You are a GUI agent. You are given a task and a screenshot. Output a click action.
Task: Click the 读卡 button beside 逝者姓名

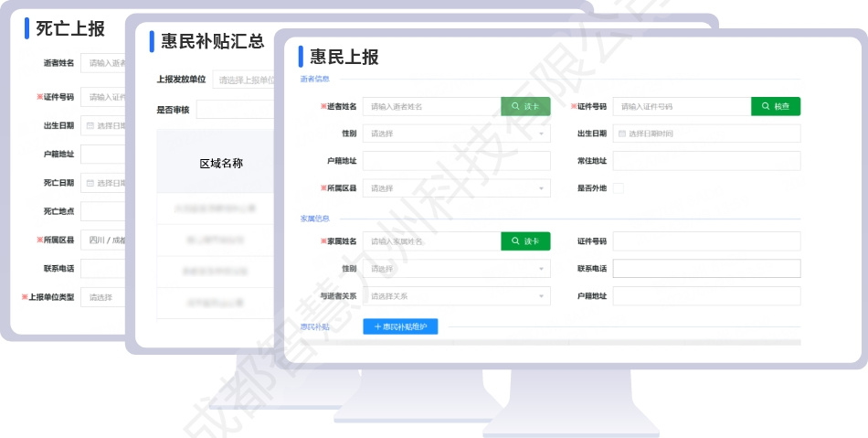(x=525, y=107)
